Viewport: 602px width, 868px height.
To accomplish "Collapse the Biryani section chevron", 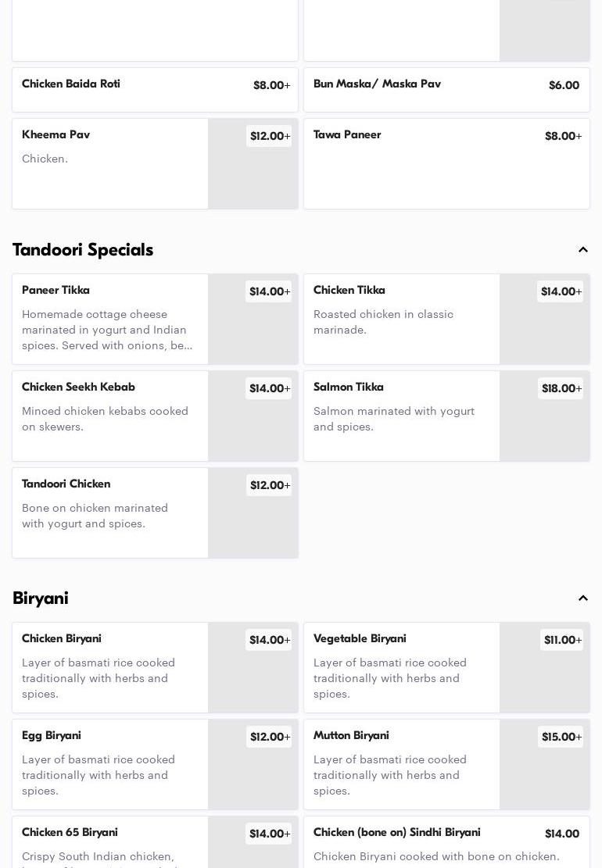I will click(582, 598).
